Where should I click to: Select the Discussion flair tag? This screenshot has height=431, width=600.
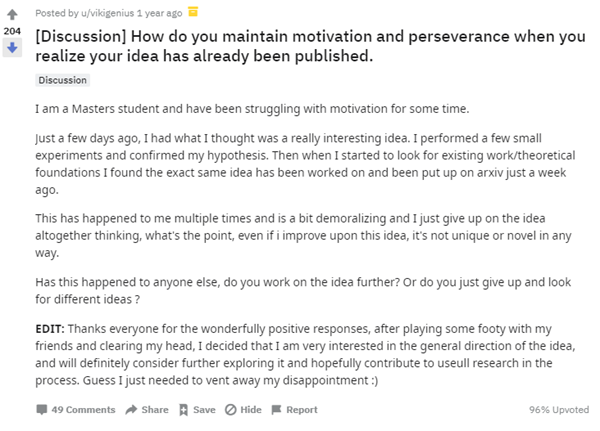pos(61,80)
